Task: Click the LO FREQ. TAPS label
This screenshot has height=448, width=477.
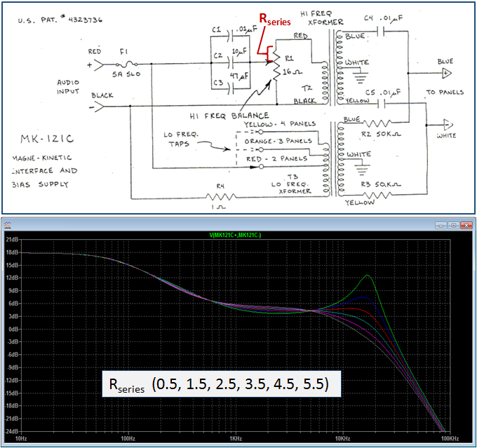Action: pos(181,139)
